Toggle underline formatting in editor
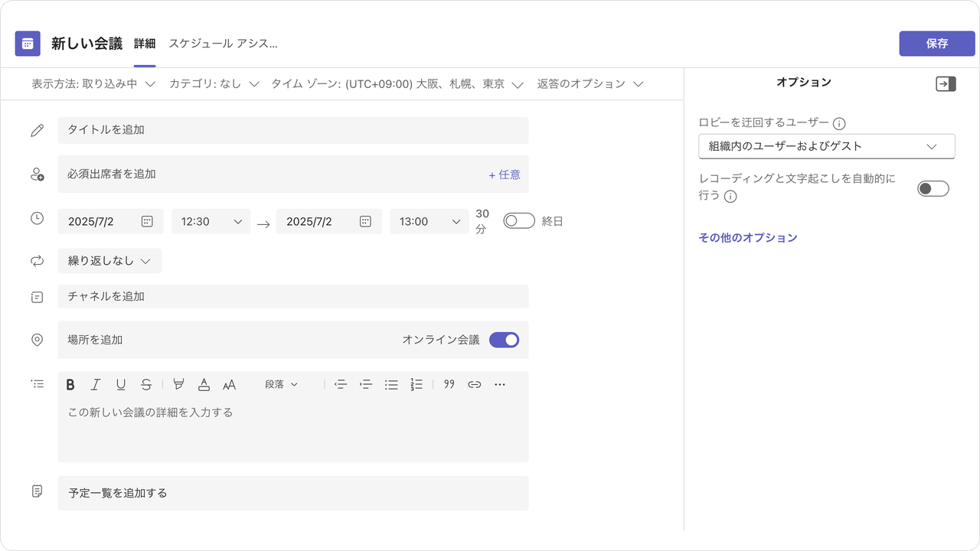980x551 pixels. point(121,385)
